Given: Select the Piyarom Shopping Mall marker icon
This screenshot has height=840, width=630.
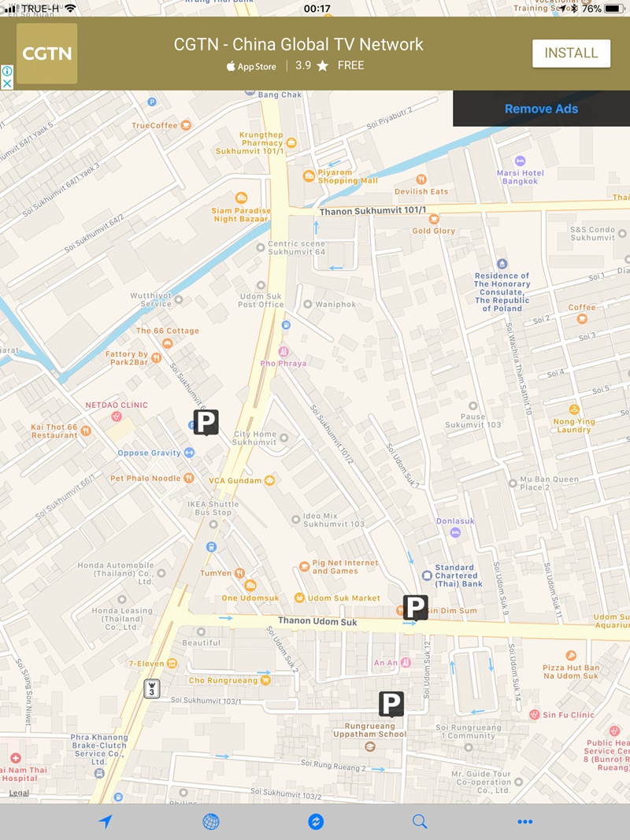Looking at the screenshot, I should tap(308, 176).
